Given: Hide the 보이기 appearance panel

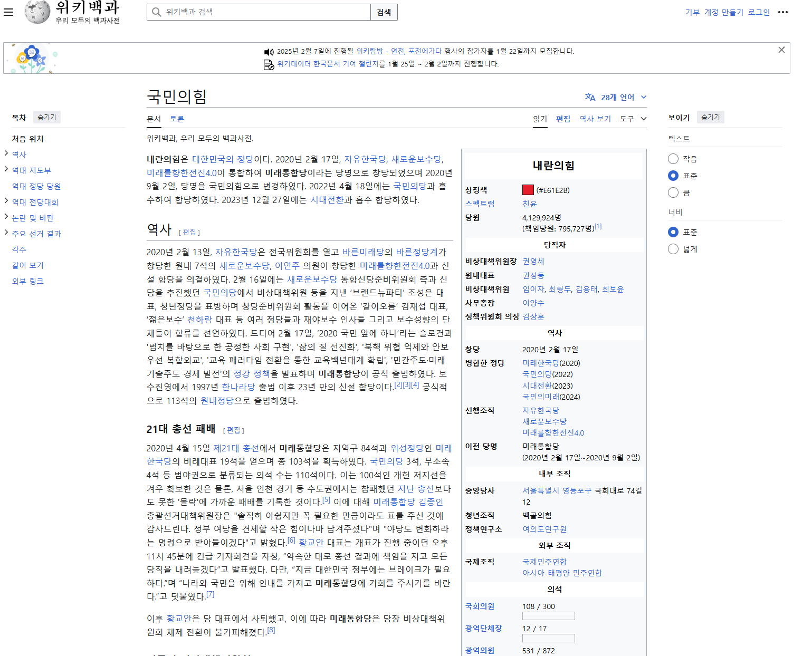Looking at the screenshot, I should 710,117.
